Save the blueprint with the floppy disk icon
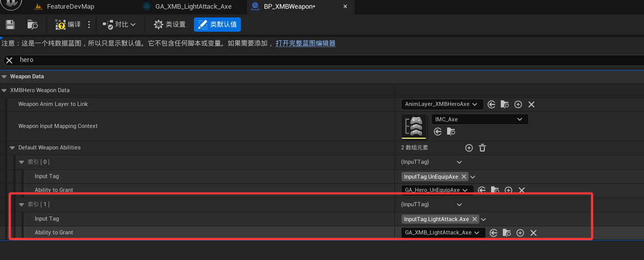This screenshot has height=260, width=644. [x=10, y=24]
